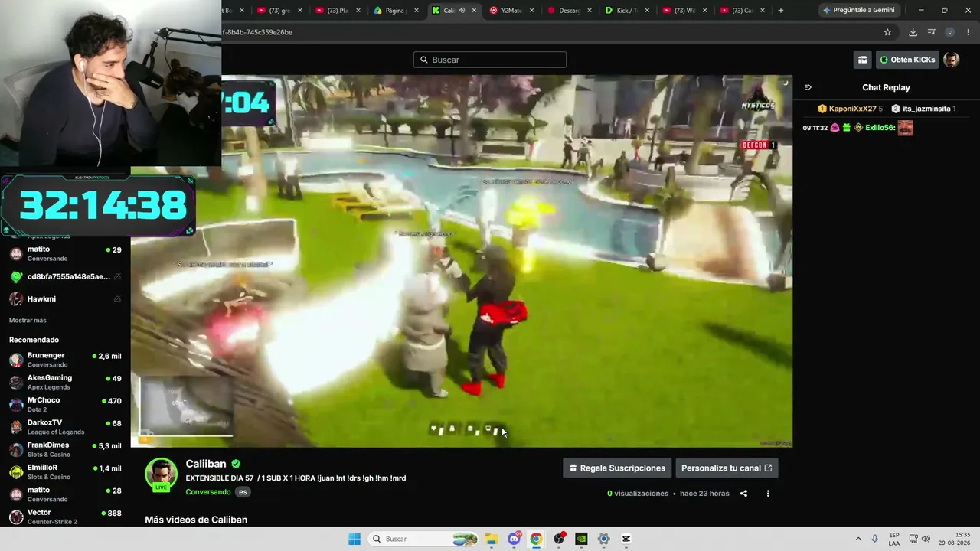The width and height of the screenshot is (980, 551).
Task: Open Vector's Counter-Strike 2 channel
Action: coord(65,517)
